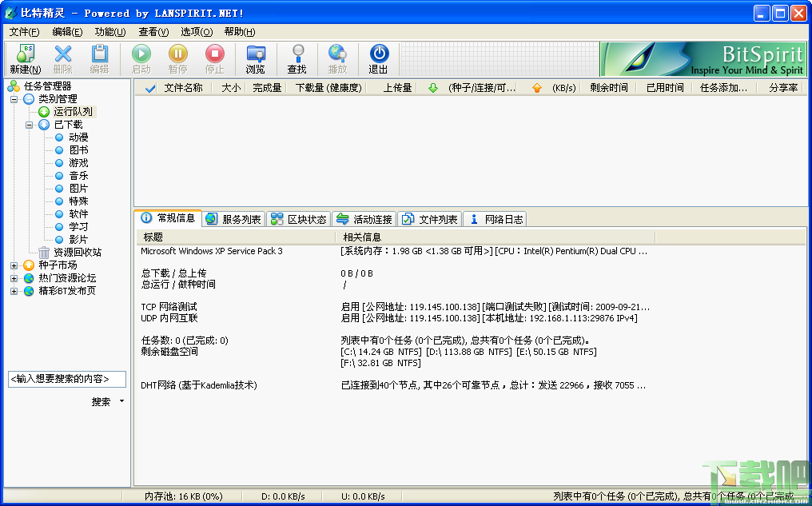The height and width of the screenshot is (506, 812).
Task: Click the 内存池: 16 KB (0%) status entry
Action: point(183,496)
